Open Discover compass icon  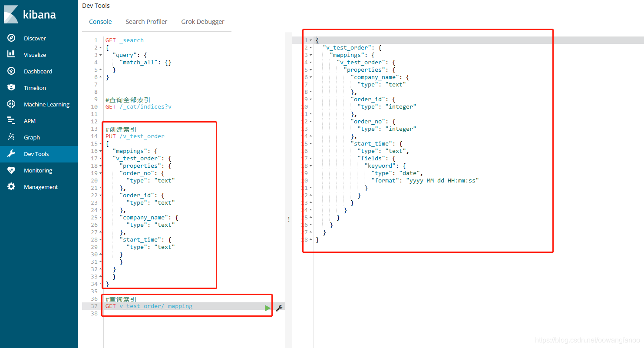(11, 38)
